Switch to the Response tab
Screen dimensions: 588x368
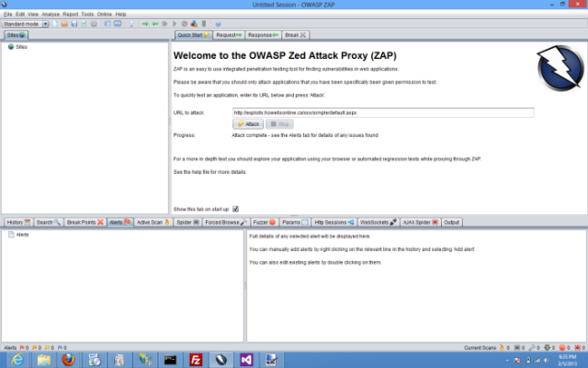[x=263, y=35]
